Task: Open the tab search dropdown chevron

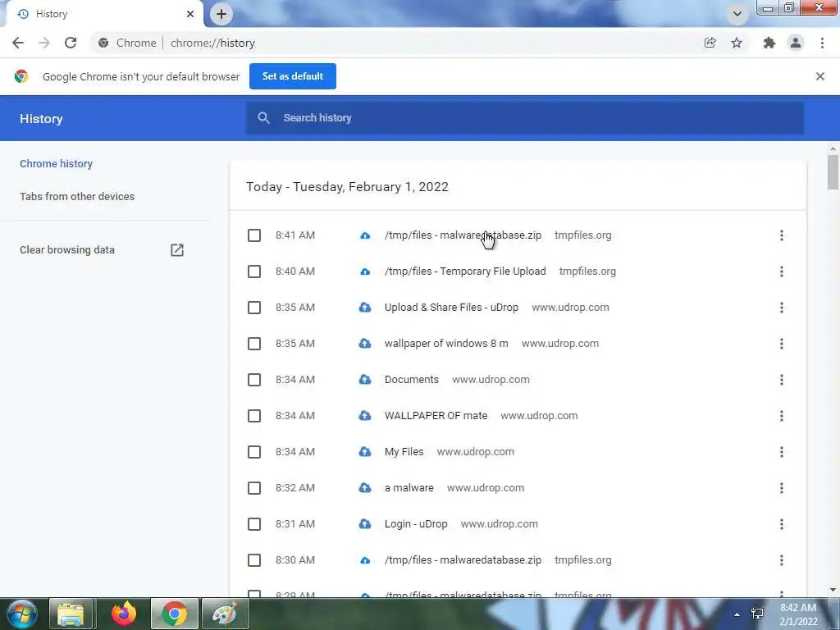Action: [x=737, y=14]
